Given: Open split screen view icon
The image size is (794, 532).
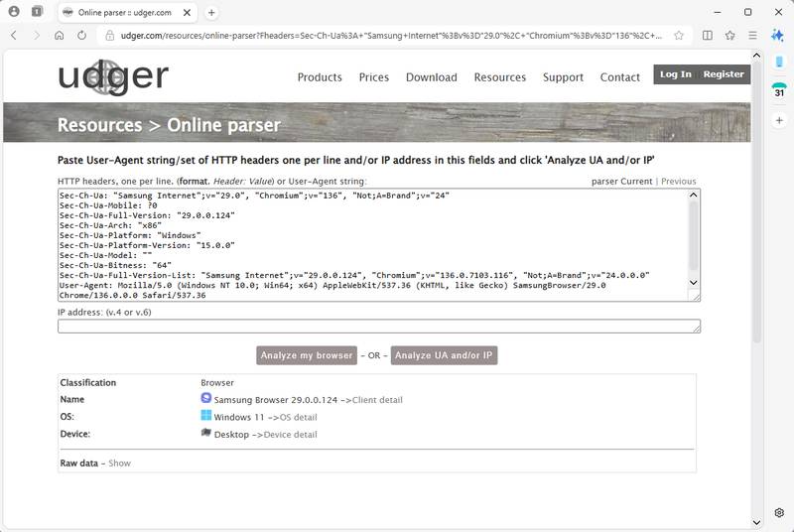Looking at the screenshot, I should click(708, 35).
